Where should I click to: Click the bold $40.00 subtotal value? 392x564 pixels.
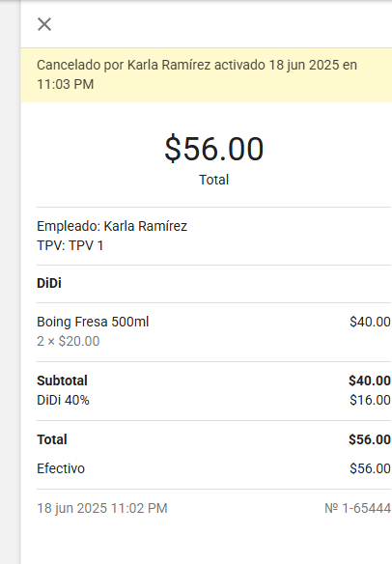coord(370,381)
